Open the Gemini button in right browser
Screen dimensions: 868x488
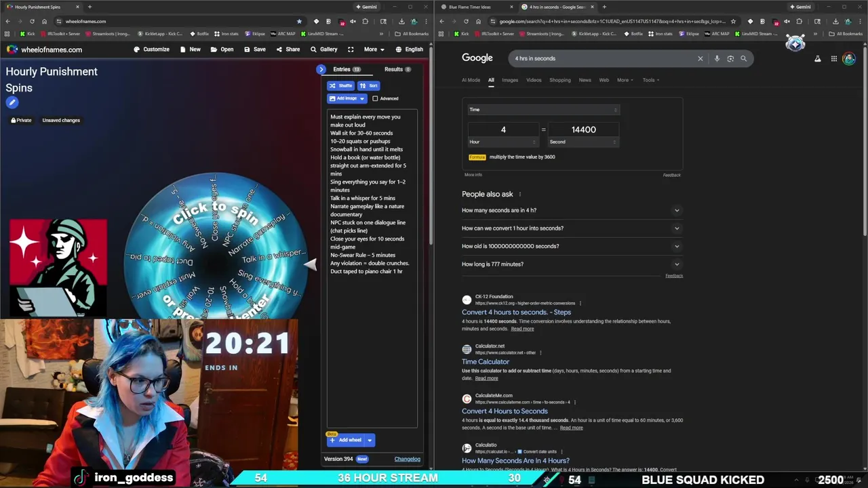(800, 7)
